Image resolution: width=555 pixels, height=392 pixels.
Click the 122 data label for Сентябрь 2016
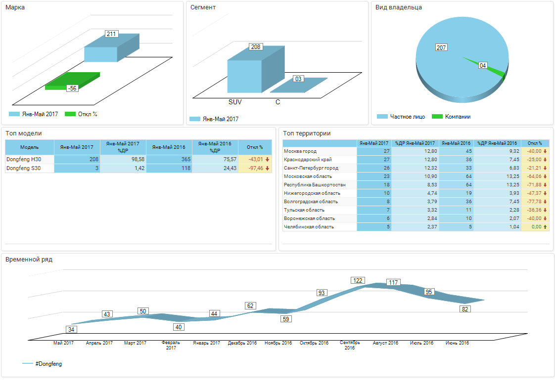358,280
